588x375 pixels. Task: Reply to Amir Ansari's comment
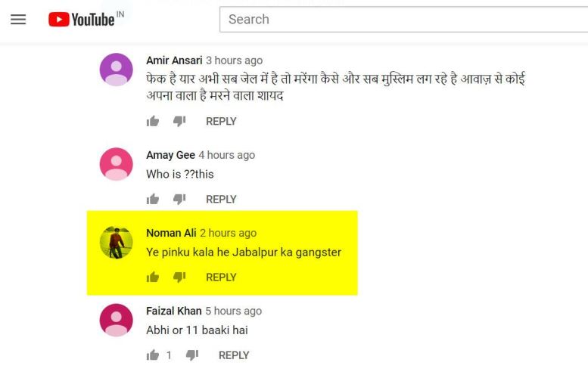pos(221,122)
